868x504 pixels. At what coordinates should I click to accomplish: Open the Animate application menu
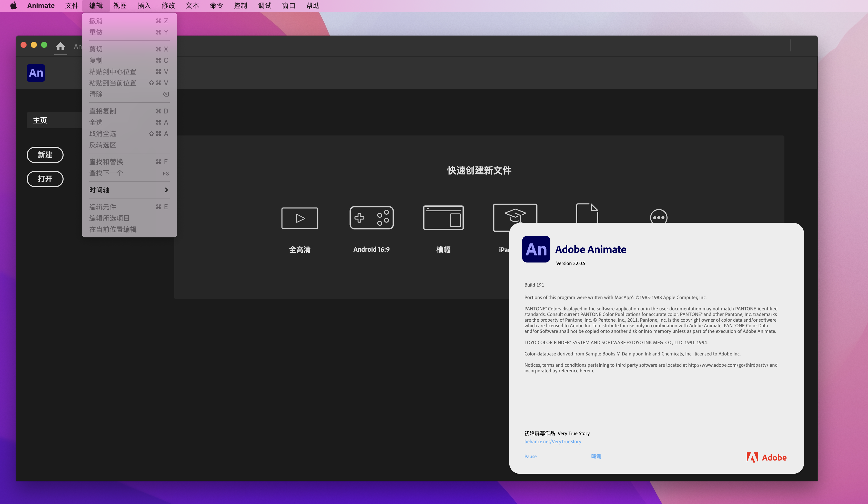click(41, 5)
